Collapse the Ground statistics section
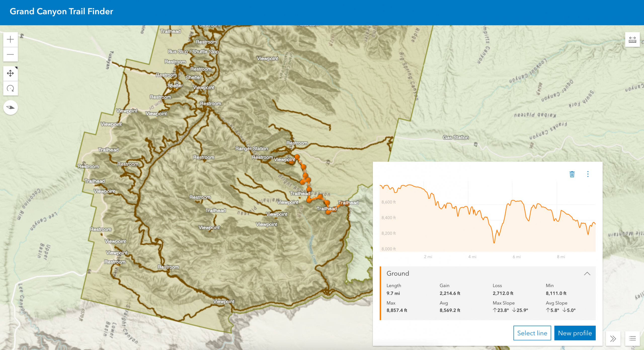This screenshot has height=350, width=644. 587,274
